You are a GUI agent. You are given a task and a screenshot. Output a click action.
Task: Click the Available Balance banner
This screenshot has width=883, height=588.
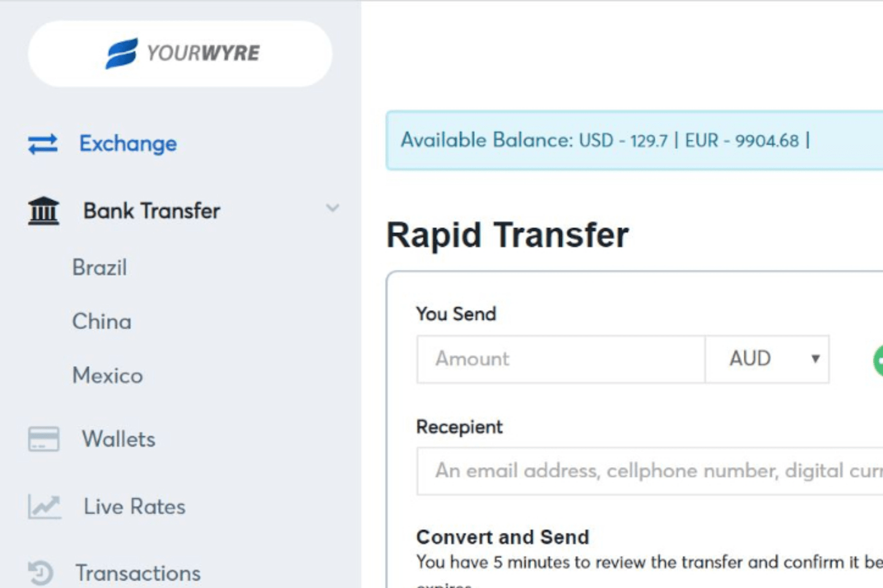[635, 140]
